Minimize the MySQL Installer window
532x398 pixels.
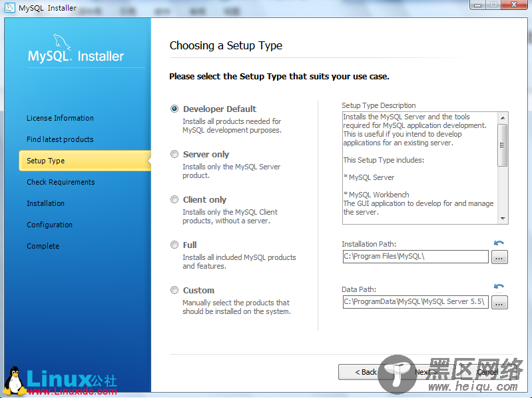coord(478,5)
